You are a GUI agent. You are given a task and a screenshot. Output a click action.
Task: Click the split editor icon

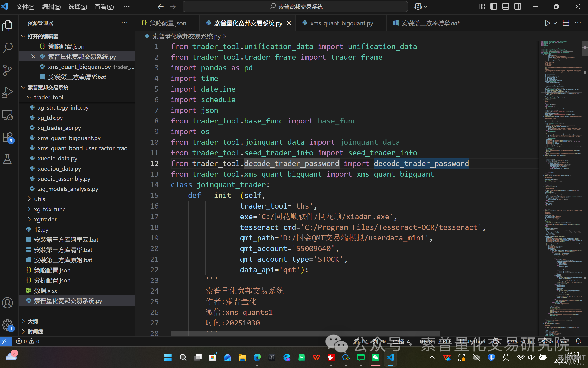tap(566, 23)
